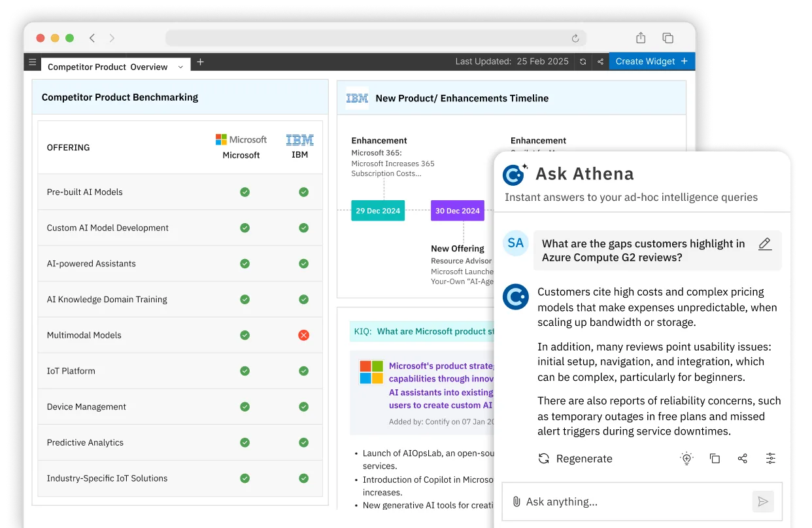Expand the Competitor Product Overview tab chevron
Screen dimensions: 812x528
pos(181,67)
